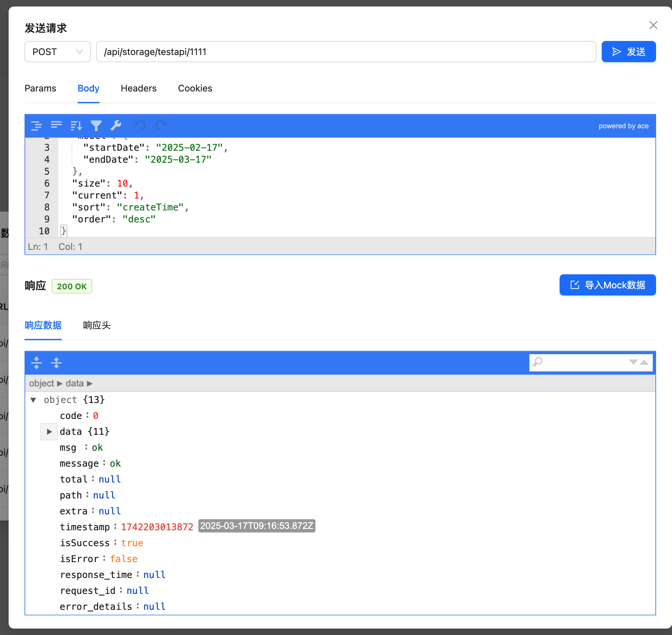The height and width of the screenshot is (635, 672).
Task: Click the 导入Mock数据 button
Action: (x=607, y=285)
